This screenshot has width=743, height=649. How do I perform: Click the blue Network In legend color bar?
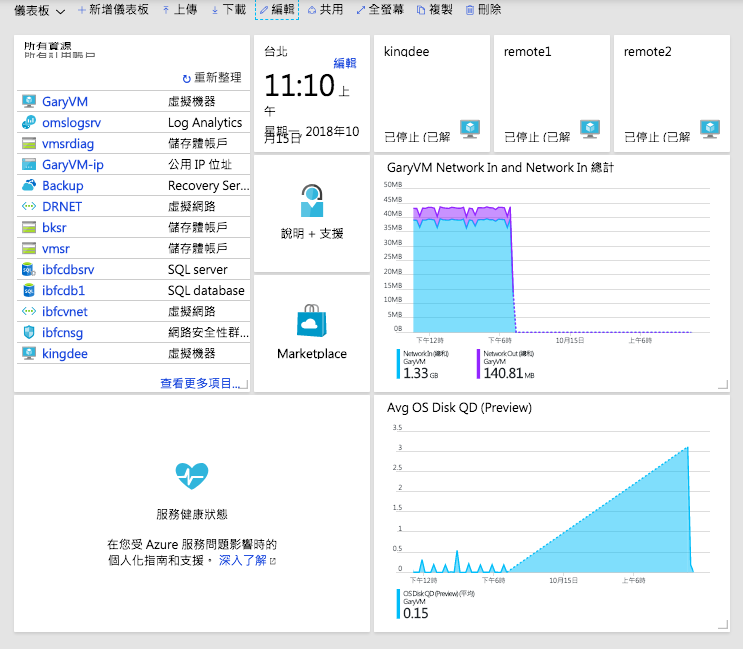pyautogui.click(x=399, y=364)
